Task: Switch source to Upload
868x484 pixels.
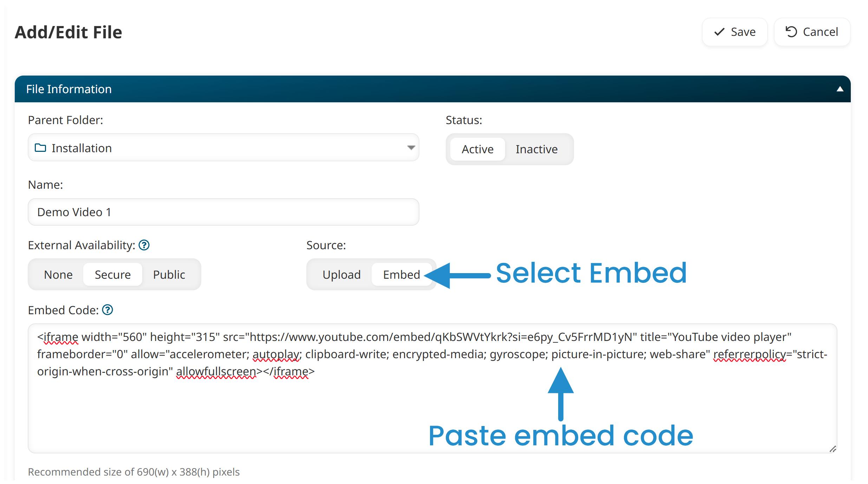Action: click(341, 275)
